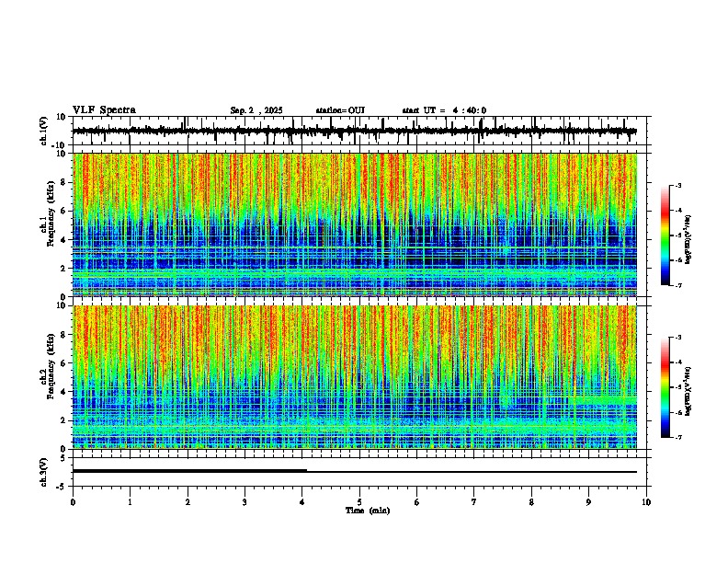This screenshot has width=728, height=563.
Task: Select the "Time (min)" axis label
Action: [x=368, y=511]
